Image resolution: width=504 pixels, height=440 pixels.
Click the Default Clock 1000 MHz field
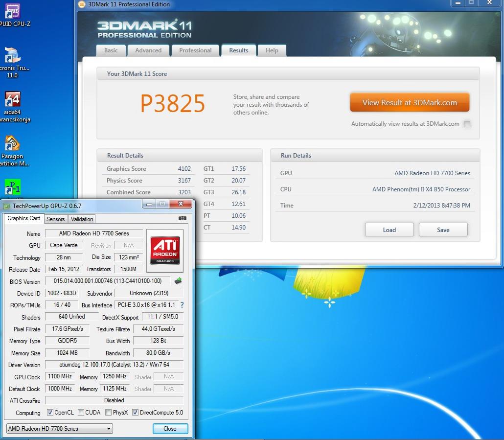pos(60,388)
